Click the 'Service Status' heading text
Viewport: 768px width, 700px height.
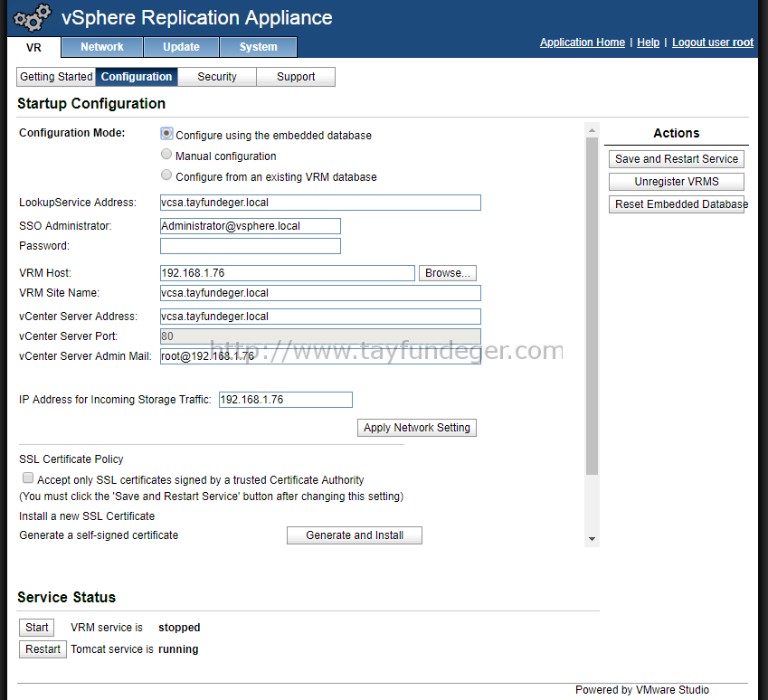click(x=67, y=597)
